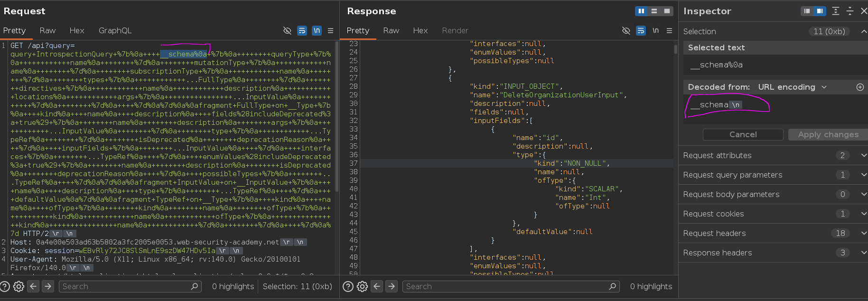868x301 pixels.
Task: Click the Cookie session line in Request
Action: coord(126,251)
